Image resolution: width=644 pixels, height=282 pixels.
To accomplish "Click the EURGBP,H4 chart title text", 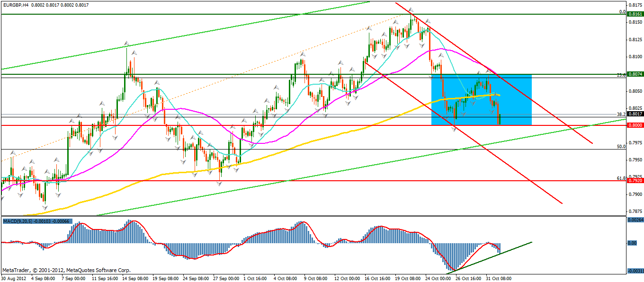I will [19, 4].
